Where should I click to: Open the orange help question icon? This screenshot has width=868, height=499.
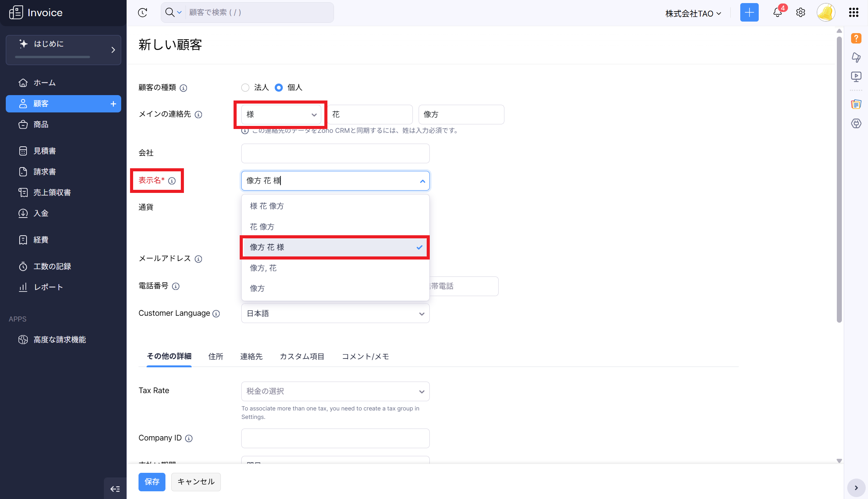coord(856,39)
